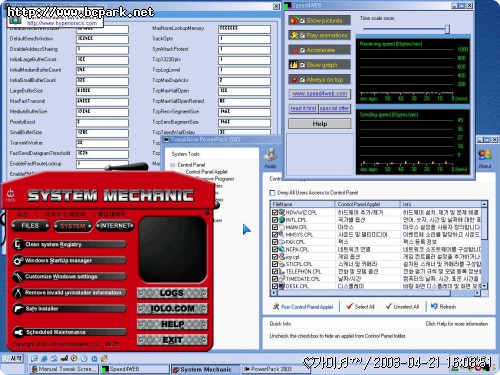Click the Control Panel Applet column header
This screenshot has width=500, height=375.
367,204
